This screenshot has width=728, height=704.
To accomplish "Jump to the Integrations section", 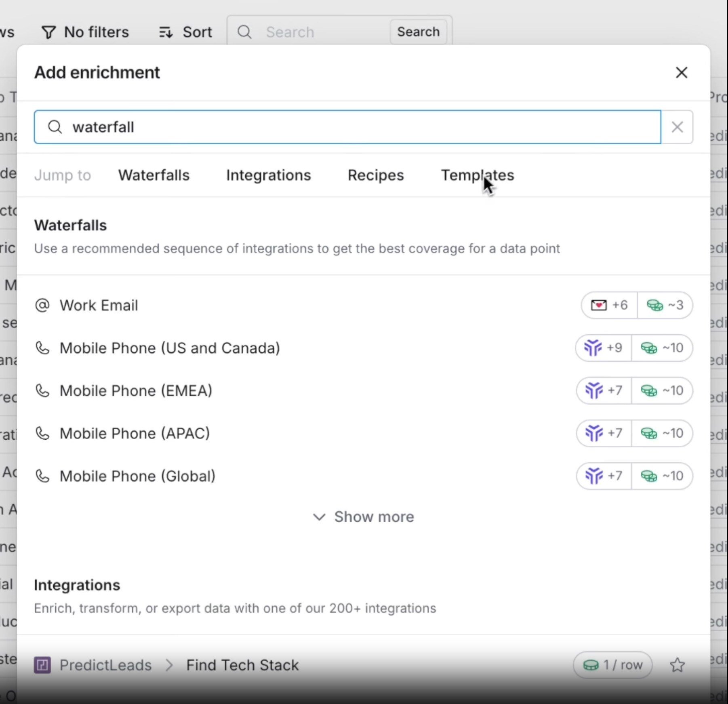I will click(268, 175).
